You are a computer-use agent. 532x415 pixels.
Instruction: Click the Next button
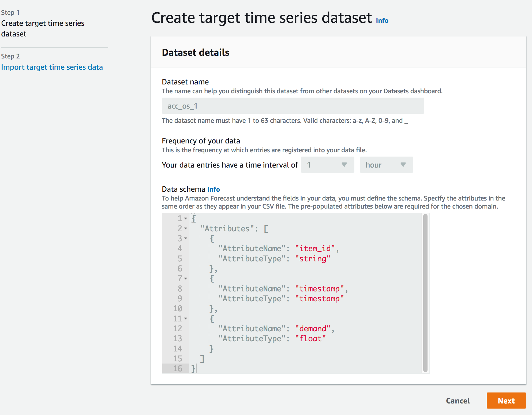coord(506,401)
